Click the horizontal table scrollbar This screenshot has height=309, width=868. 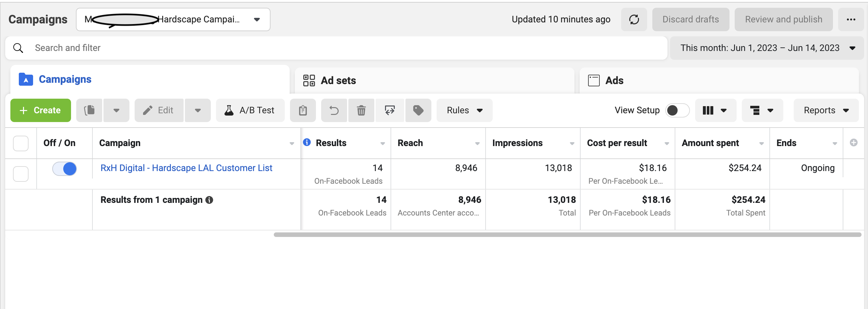[567, 235]
